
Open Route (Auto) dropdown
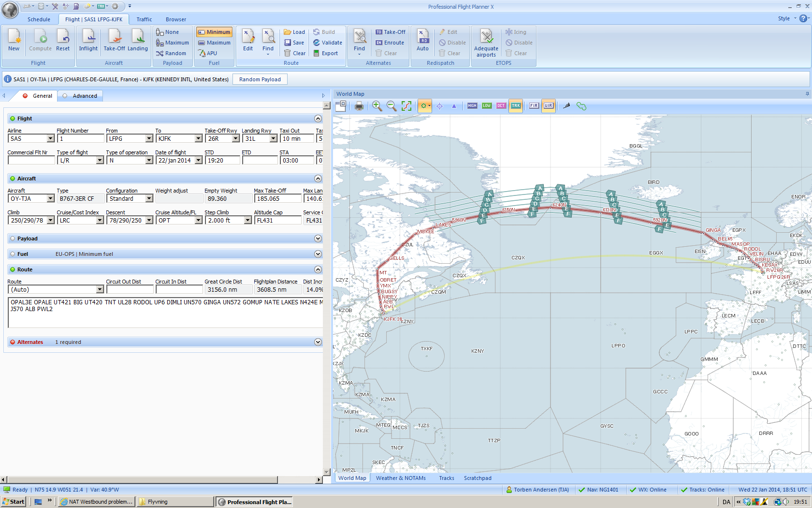point(100,289)
